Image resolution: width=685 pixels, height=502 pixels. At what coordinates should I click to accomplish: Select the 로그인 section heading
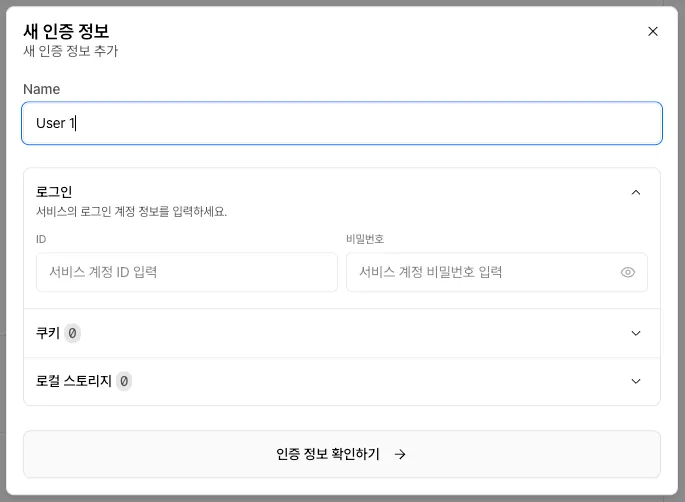tap(54, 192)
